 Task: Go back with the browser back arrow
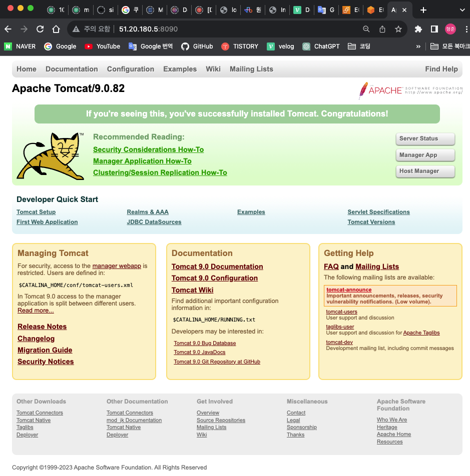(8, 29)
